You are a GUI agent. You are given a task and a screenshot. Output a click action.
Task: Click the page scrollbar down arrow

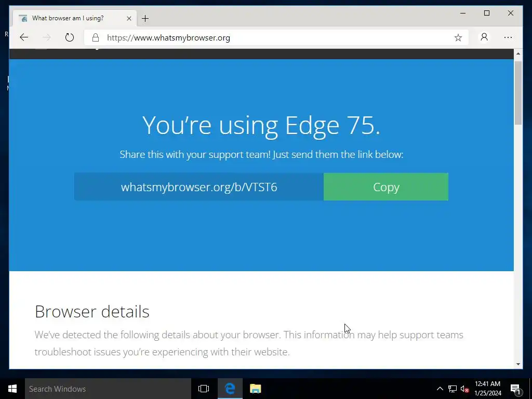coord(518,364)
